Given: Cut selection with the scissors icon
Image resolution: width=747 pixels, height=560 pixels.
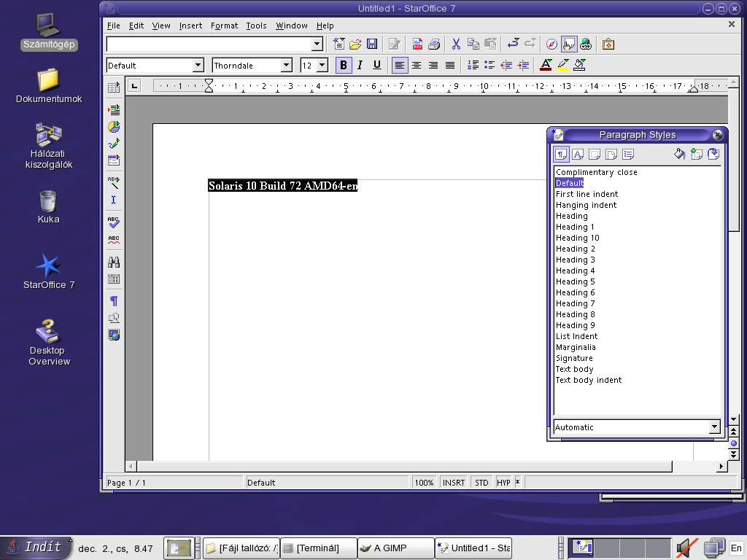Looking at the screenshot, I should [x=456, y=44].
